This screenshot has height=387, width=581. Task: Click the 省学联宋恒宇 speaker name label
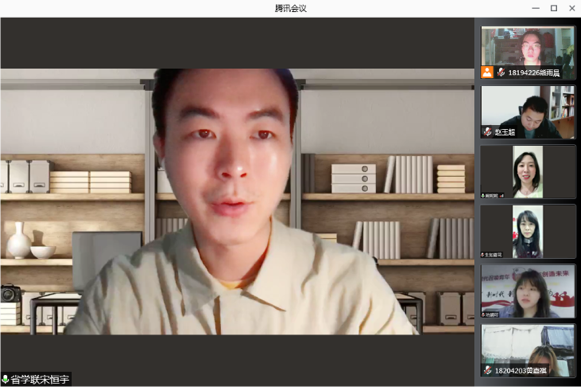click(40, 380)
